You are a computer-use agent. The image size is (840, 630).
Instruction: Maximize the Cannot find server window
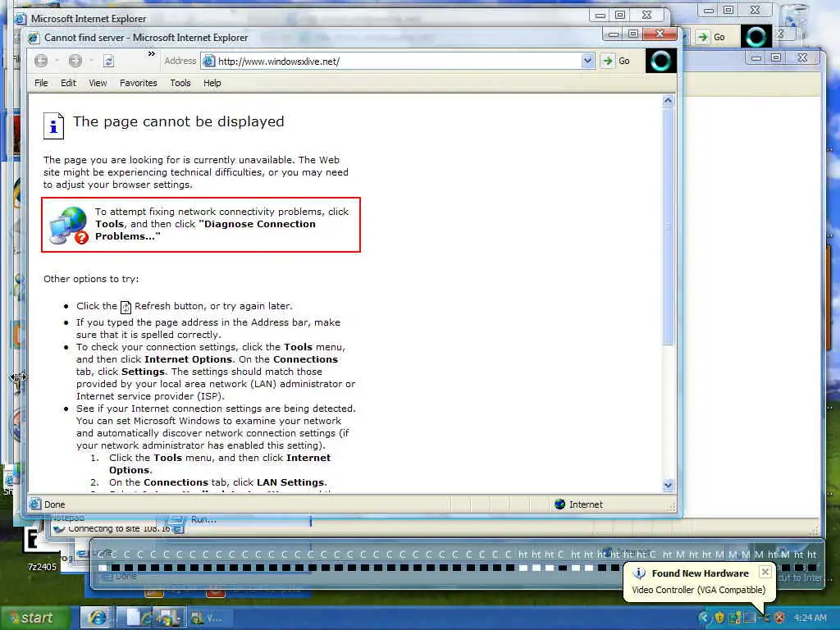[634, 34]
